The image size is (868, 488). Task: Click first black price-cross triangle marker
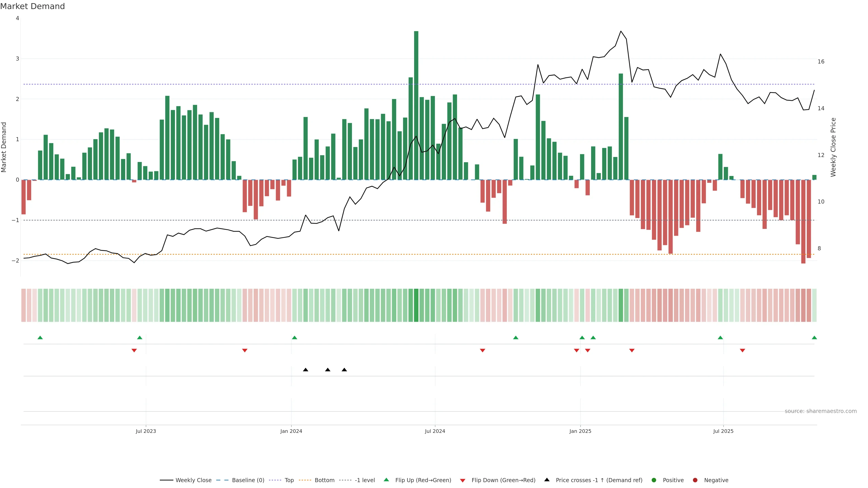pos(306,370)
